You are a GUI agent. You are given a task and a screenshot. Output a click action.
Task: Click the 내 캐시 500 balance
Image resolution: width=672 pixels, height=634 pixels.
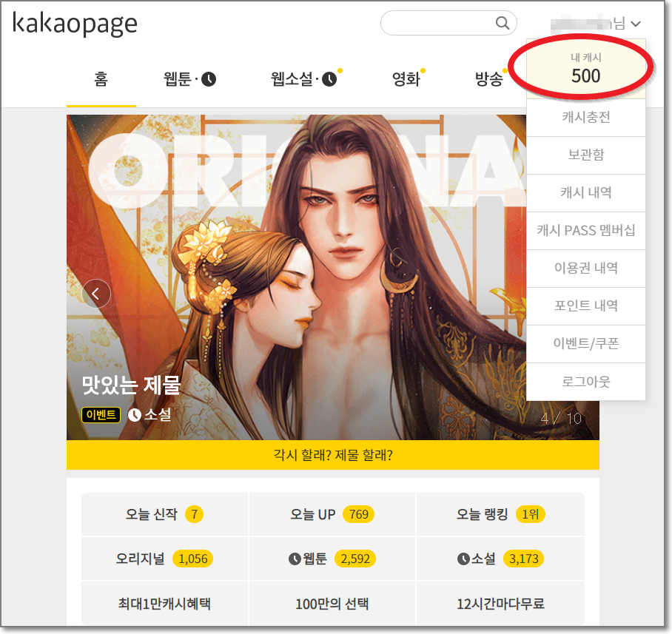coord(586,69)
